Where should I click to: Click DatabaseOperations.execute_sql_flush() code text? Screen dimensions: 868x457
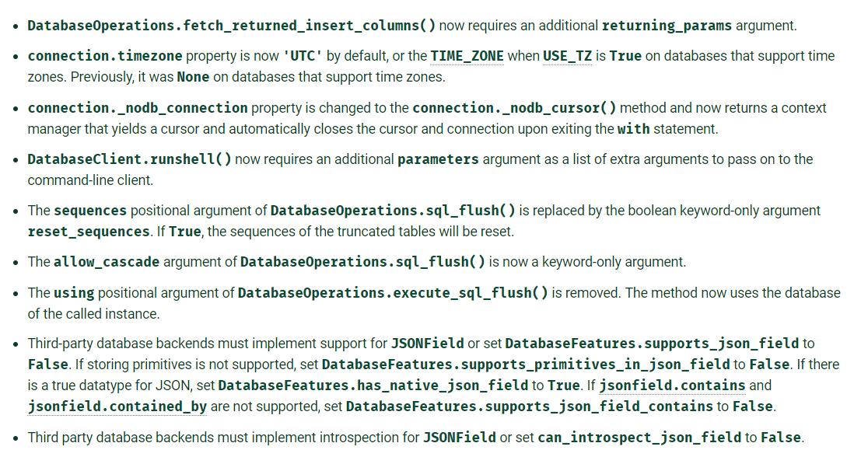pyautogui.click(x=393, y=293)
